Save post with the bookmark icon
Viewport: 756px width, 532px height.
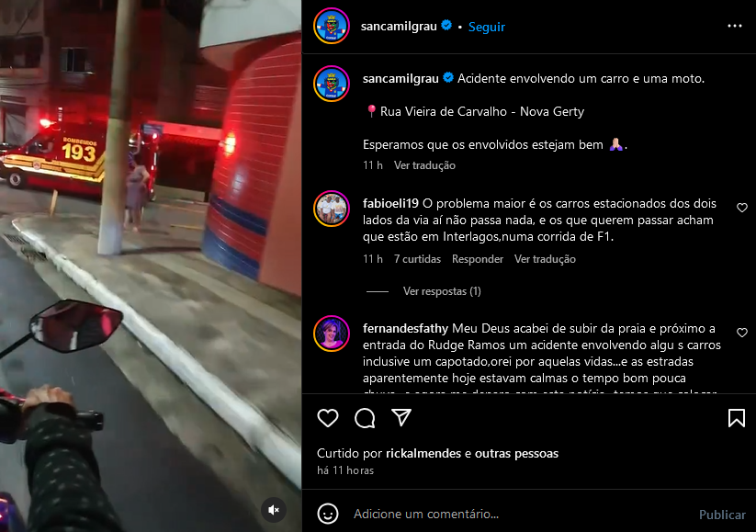(736, 418)
